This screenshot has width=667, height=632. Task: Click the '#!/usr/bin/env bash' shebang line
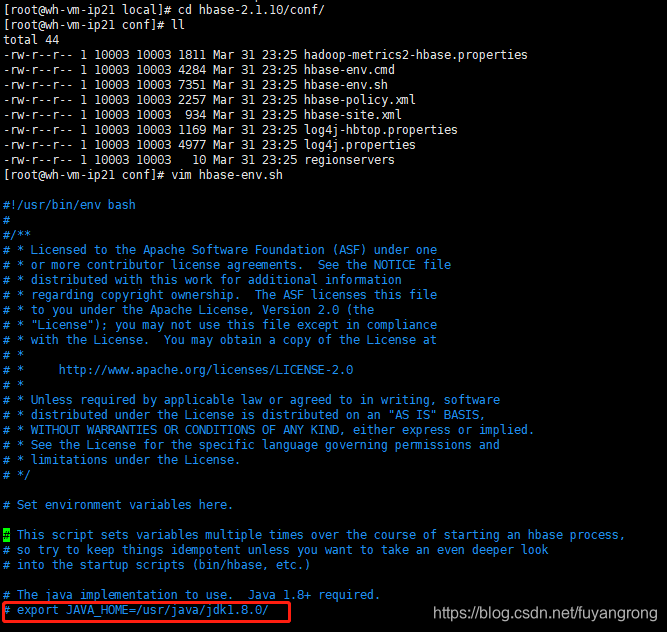point(69,205)
